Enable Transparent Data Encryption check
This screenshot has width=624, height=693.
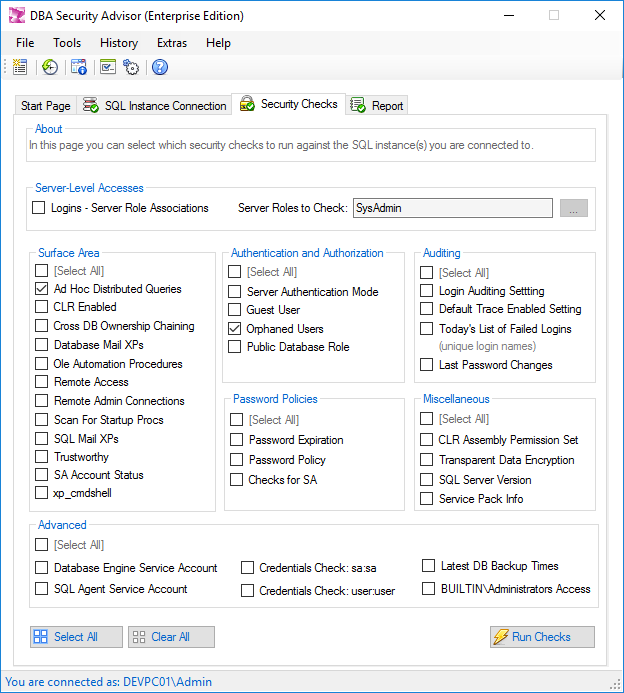point(426,460)
